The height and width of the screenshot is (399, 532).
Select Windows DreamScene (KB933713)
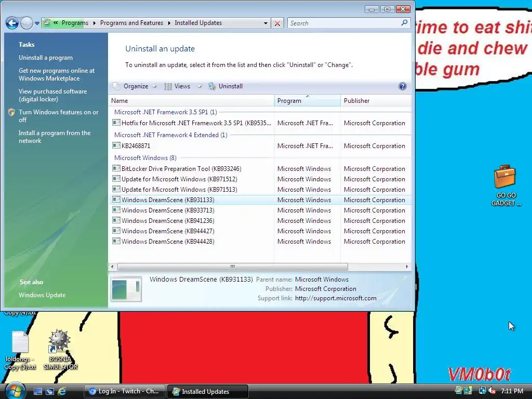(x=260, y=210)
